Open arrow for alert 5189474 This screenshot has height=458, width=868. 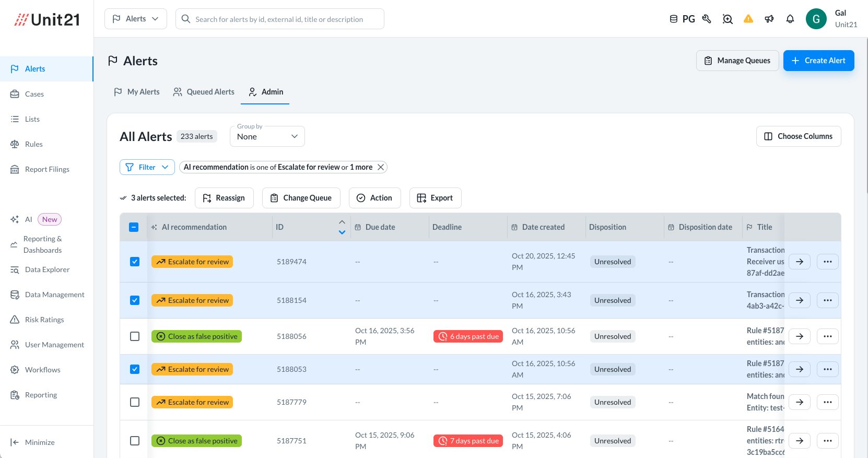click(x=800, y=262)
